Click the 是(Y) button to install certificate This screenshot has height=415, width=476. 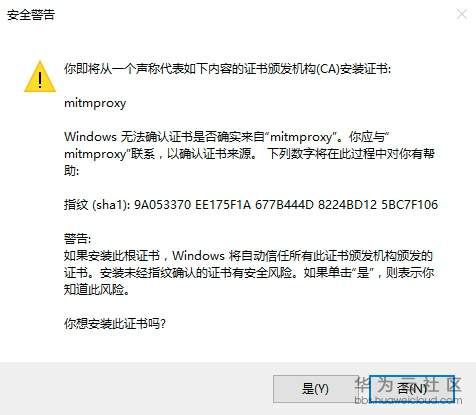pos(315,389)
